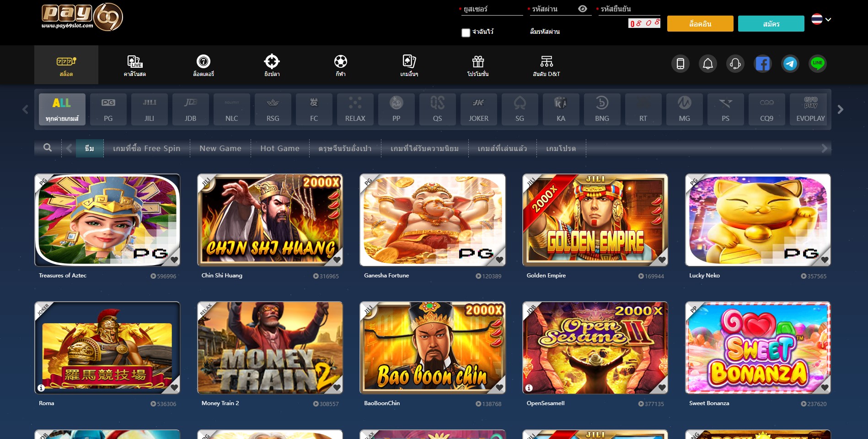This screenshot has width=868, height=439.
Task: Open the language flag dropdown
Action: pyautogui.click(x=821, y=19)
